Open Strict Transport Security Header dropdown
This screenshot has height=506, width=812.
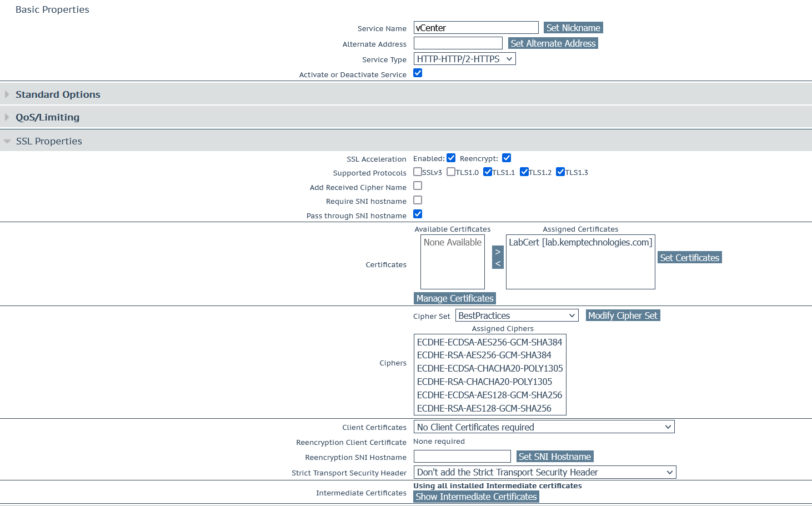[x=545, y=472]
